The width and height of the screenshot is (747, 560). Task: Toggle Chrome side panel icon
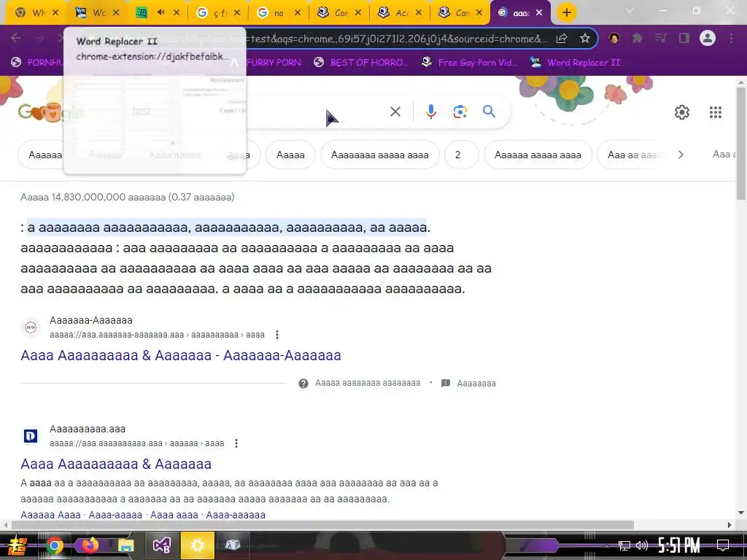[684, 38]
